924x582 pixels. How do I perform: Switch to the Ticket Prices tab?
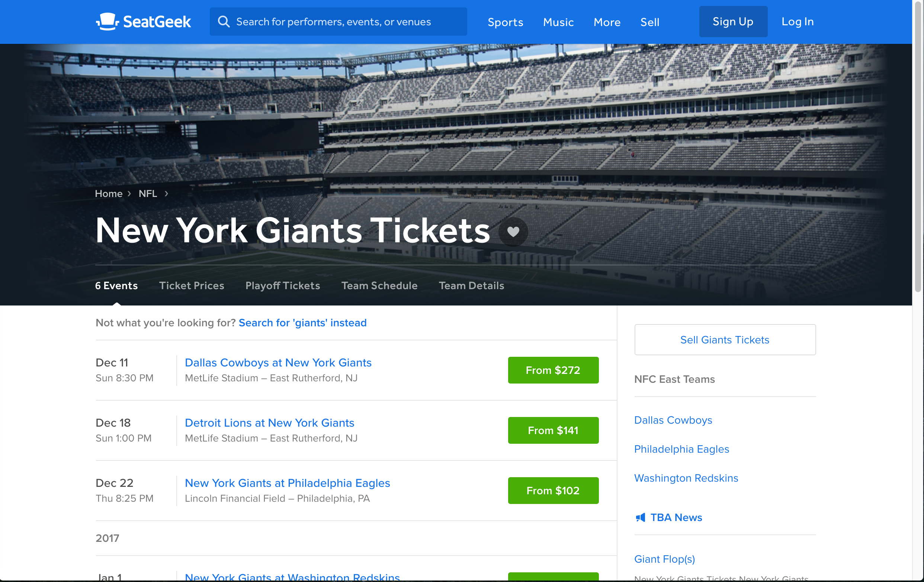[x=192, y=286]
